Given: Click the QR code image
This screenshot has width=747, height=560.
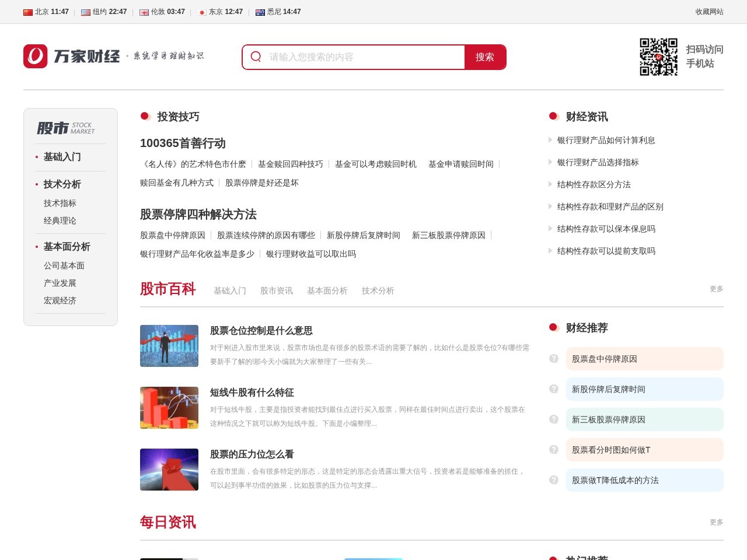Looking at the screenshot, I should (x=658, y=57).
